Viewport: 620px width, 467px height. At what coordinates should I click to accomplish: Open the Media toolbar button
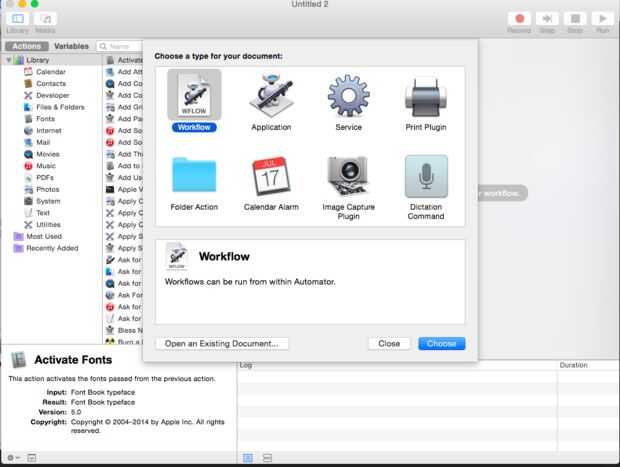pos(45,19)
